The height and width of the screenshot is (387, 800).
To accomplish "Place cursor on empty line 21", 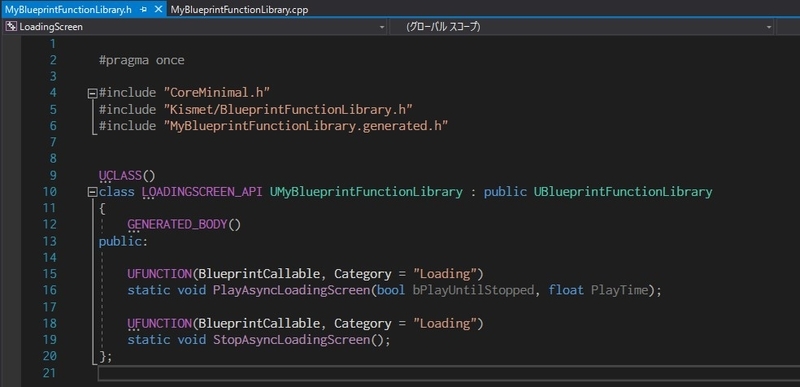I will (x=449, y=373).
